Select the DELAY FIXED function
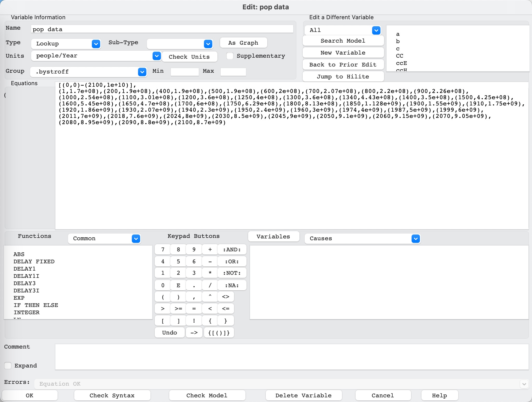 (x=34, y=262)
